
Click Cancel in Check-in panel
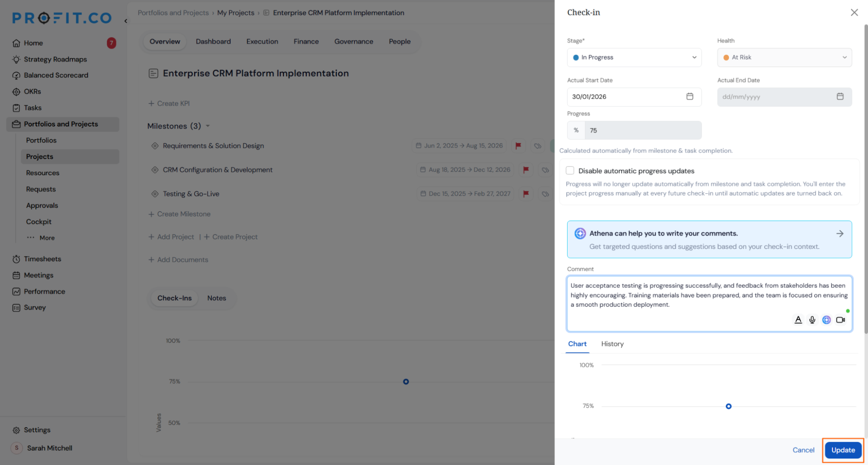tap(803, 450)
